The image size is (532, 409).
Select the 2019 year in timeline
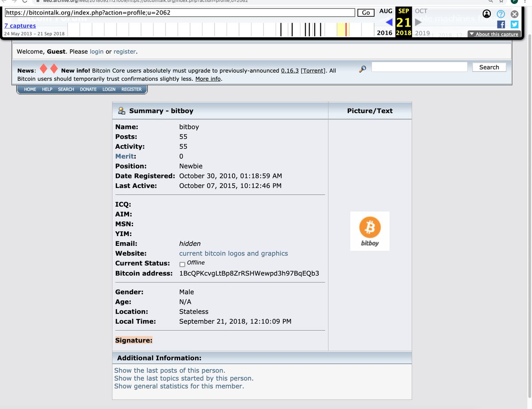[422, 33]
